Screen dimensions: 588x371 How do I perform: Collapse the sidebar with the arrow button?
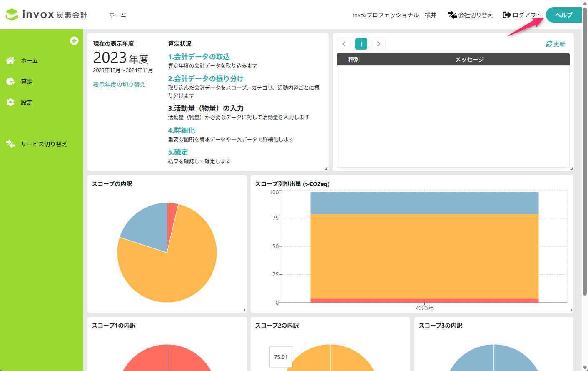point(74,40)
